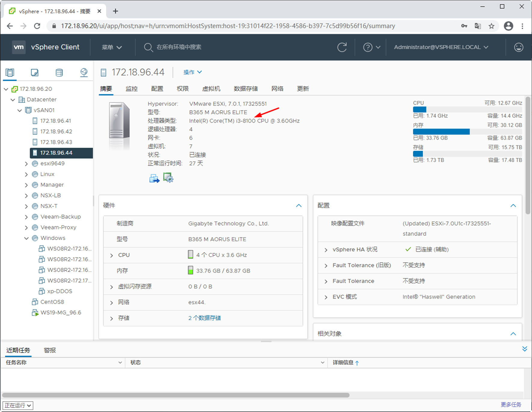Expand the vSphere HA status row

pyautogui.click(x=326, y=250)
